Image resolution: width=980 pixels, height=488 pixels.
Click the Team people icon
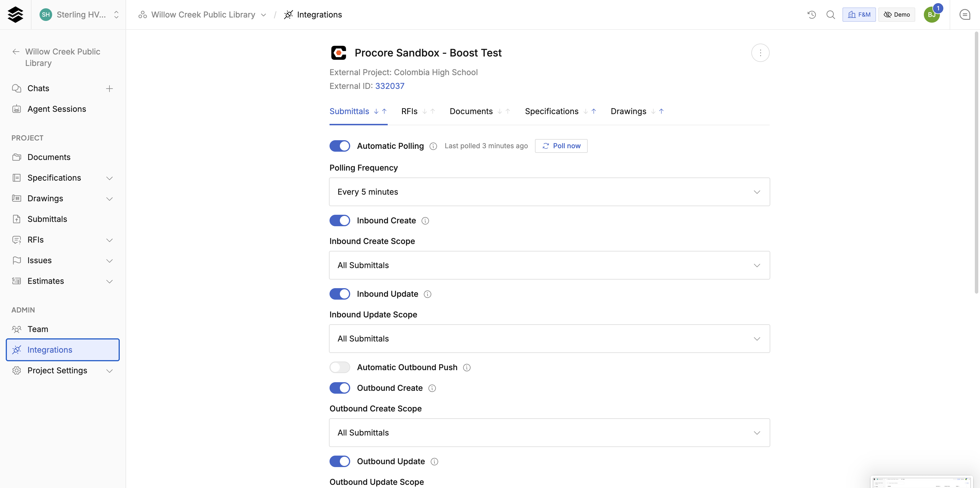[16, 329]
